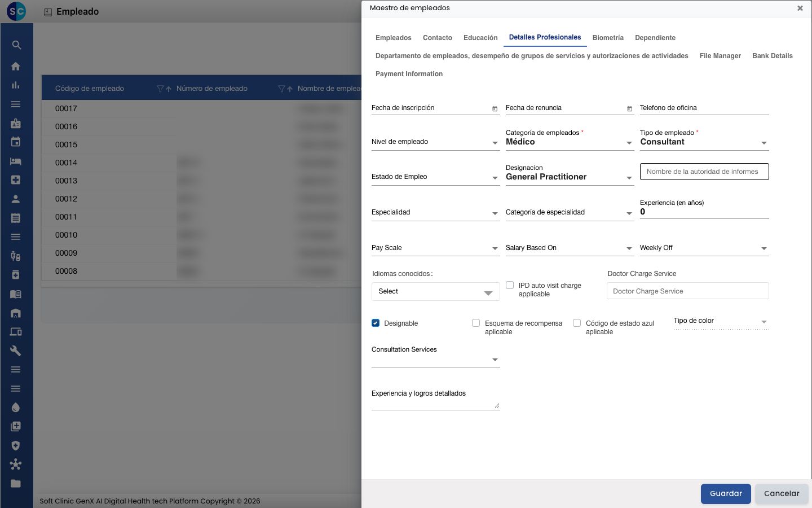
Task: Open the person icon in the sidebar
Action: point(16,199)
